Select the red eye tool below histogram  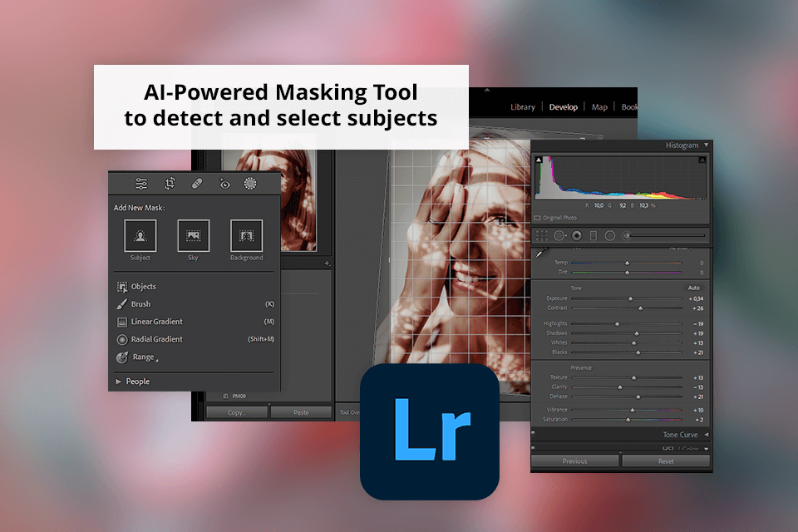[x=577, y=236]
